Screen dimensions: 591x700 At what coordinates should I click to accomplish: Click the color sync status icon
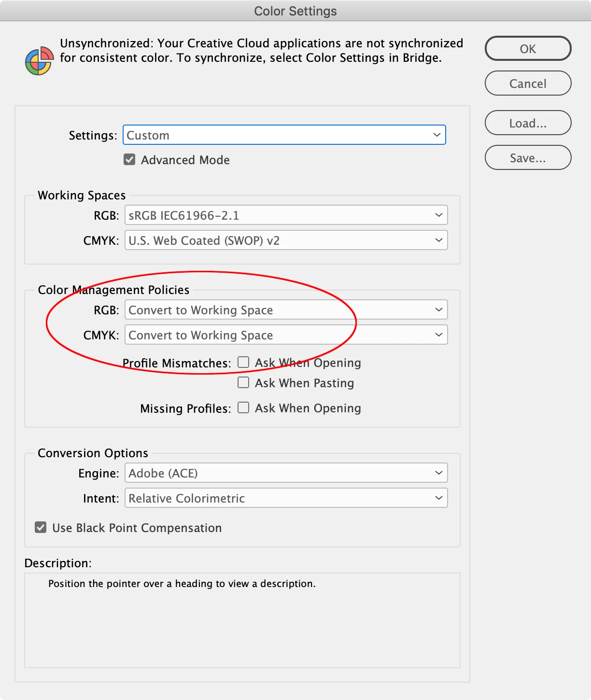39,61
